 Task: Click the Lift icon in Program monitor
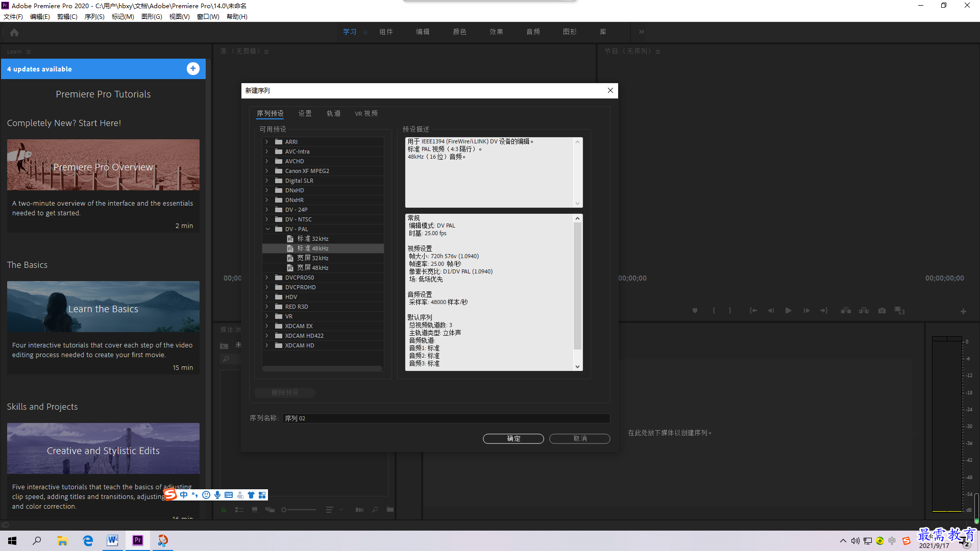(x=846, y=310)
